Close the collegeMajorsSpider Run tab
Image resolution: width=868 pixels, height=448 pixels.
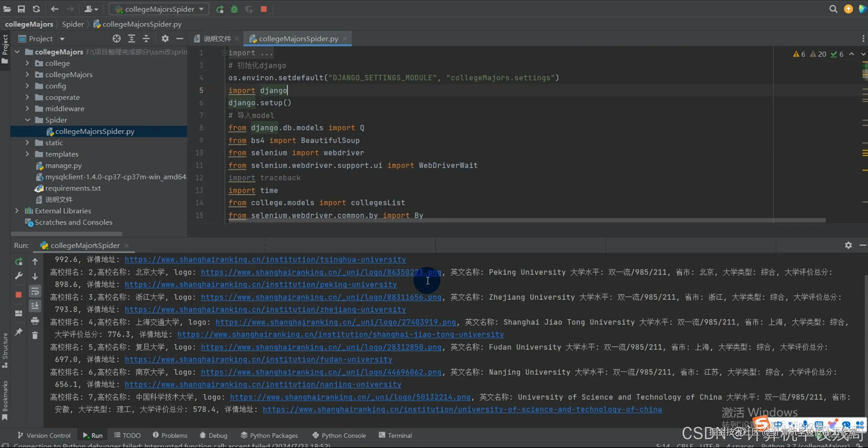[x=126, y=245]
